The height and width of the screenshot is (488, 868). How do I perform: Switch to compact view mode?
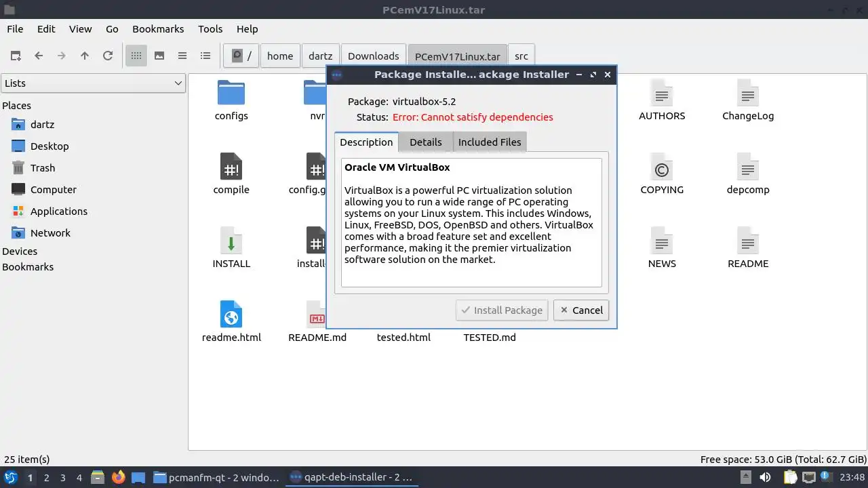pos(182,56)
